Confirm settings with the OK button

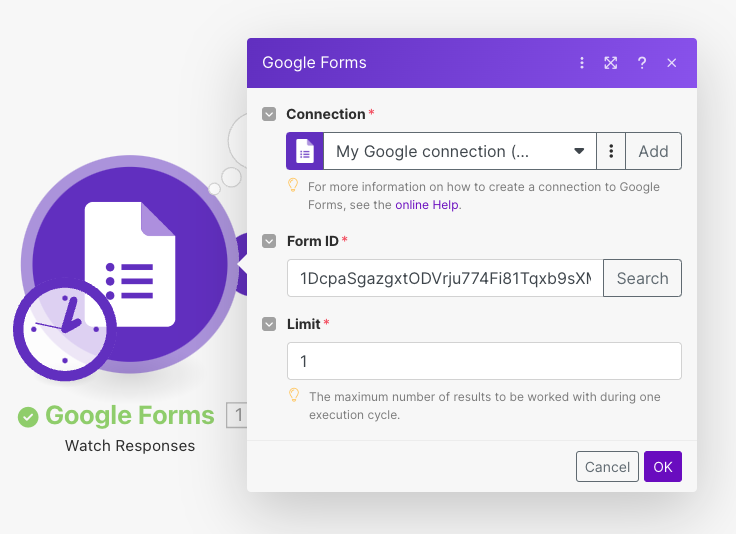[x=663, y=467]
